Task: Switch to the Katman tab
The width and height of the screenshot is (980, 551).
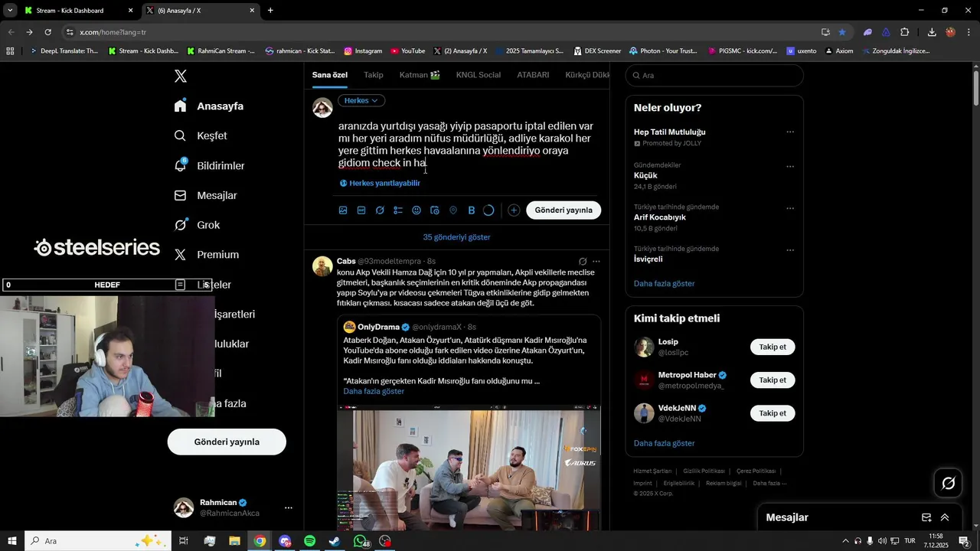Action: (420, 75)
